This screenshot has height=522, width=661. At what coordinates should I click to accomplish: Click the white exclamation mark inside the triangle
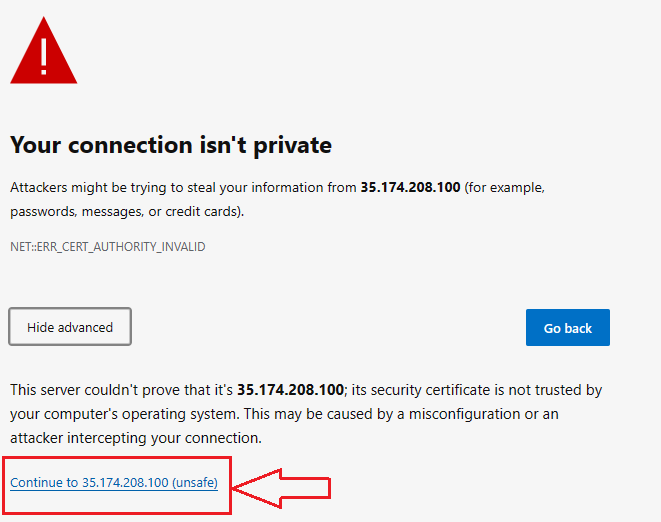(x=44, y=56)
